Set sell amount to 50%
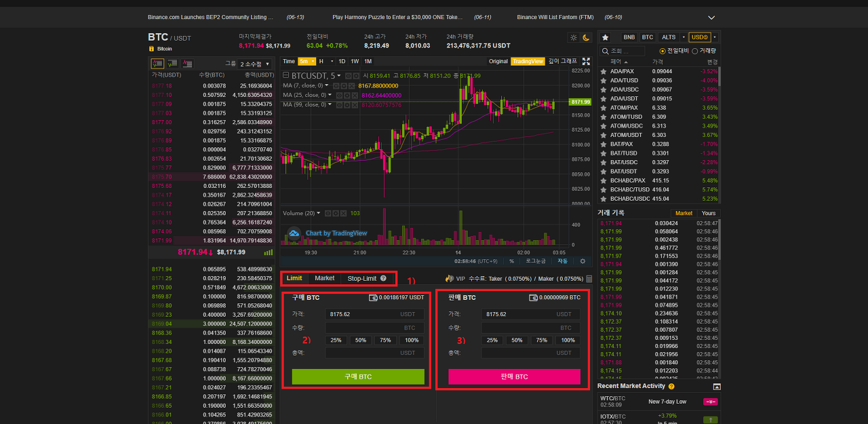 516,340
